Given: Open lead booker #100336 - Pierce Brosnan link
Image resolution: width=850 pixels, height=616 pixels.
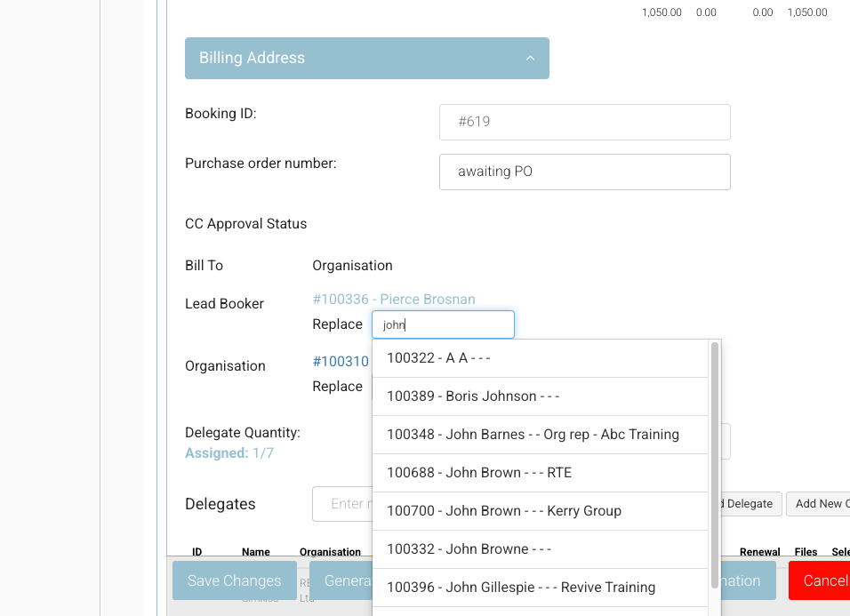Looking at the screenshot, I should pos(394,299).
